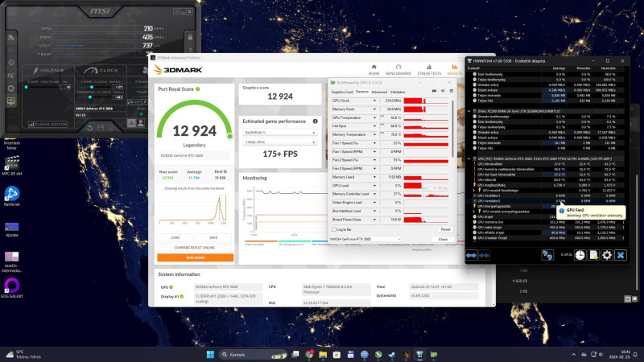
Task: Click the Afterburner info icon
Action: click(11, 63)
